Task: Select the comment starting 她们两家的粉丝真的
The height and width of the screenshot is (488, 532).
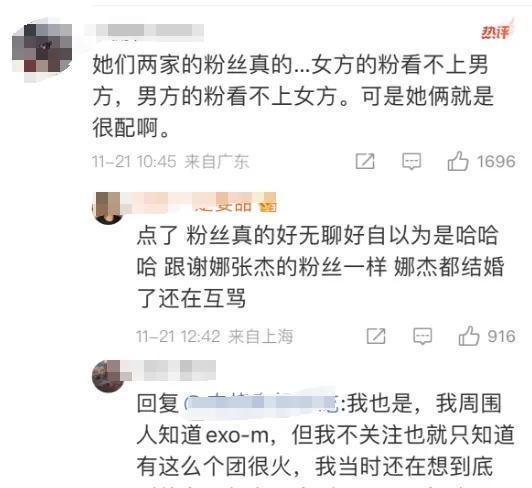Action: (293, 96)
